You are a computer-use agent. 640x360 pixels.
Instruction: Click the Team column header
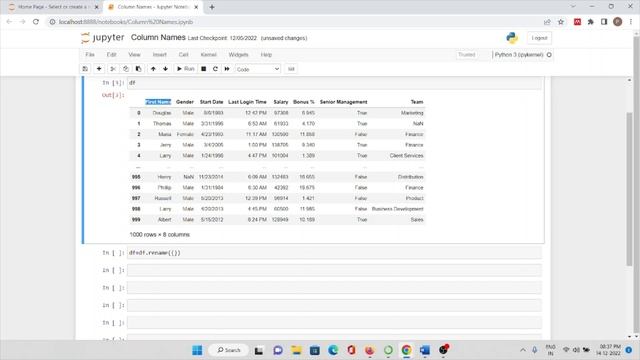[417, 102]
